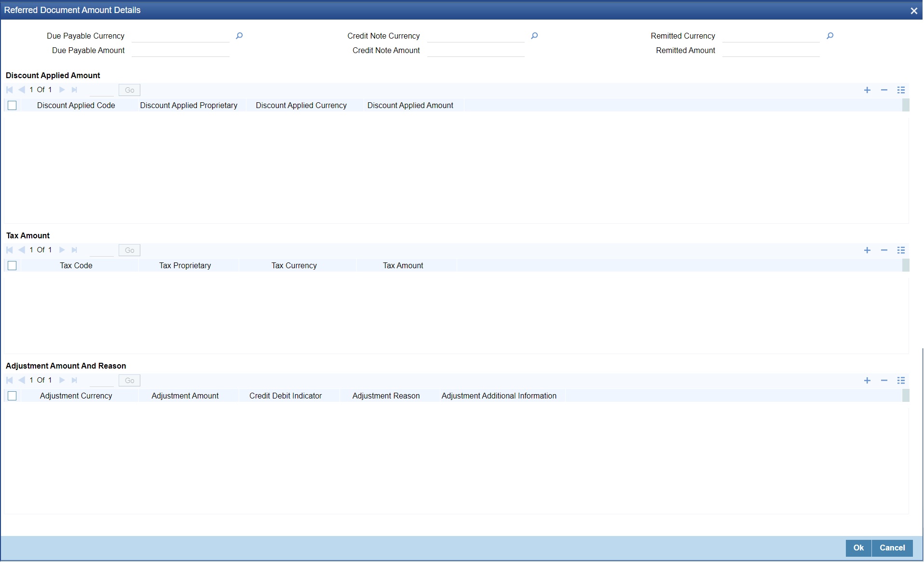Remove row from Discount Applied Amount table
Image resolution: width=924 pixels, height=563 pixels.
tap(884, 90)
